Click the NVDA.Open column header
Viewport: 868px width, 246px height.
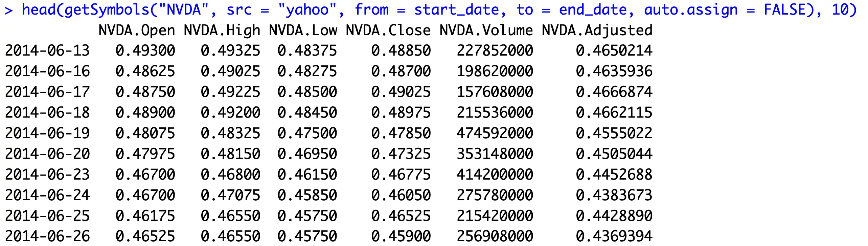coord(137,30)
